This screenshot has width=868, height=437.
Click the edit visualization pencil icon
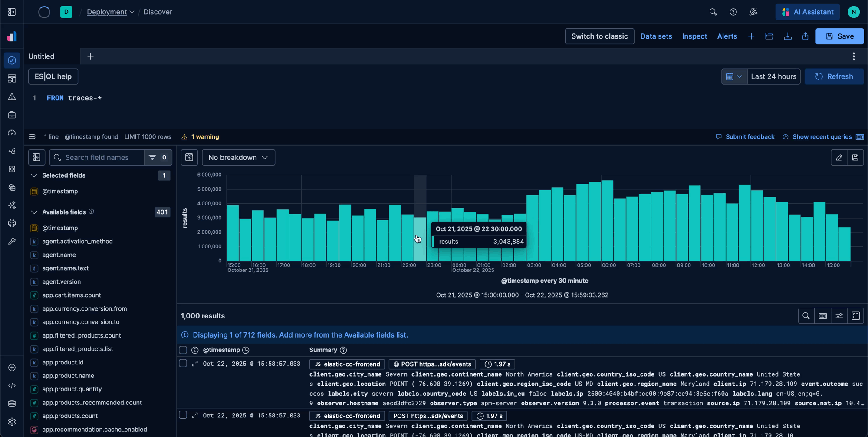839,158
